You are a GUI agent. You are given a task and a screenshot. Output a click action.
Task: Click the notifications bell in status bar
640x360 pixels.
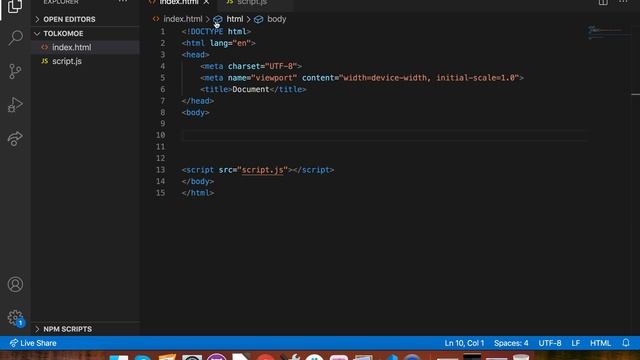626,343
